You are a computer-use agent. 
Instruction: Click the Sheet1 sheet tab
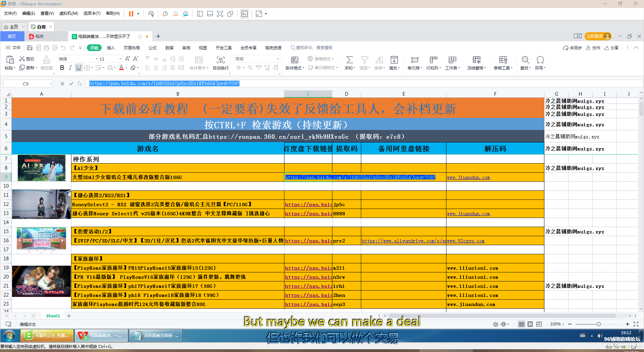point(53,316)
